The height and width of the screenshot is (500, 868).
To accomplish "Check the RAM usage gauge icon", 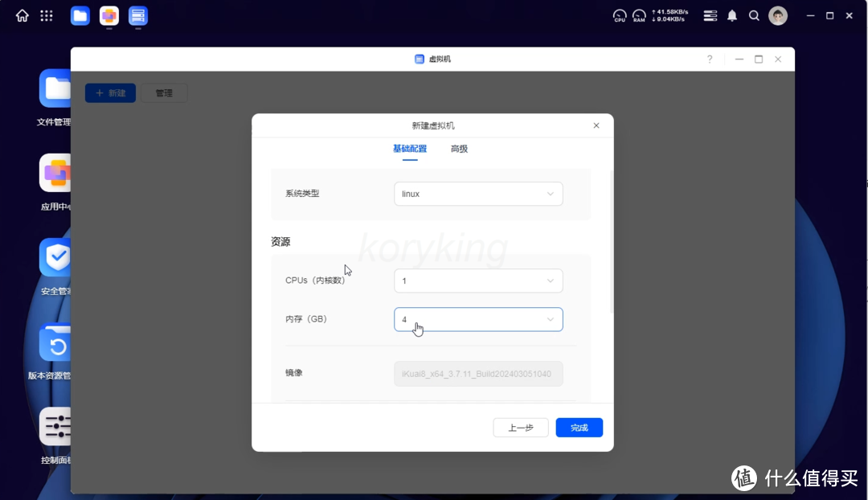I will pyautogui.click(x=639, y=14).
